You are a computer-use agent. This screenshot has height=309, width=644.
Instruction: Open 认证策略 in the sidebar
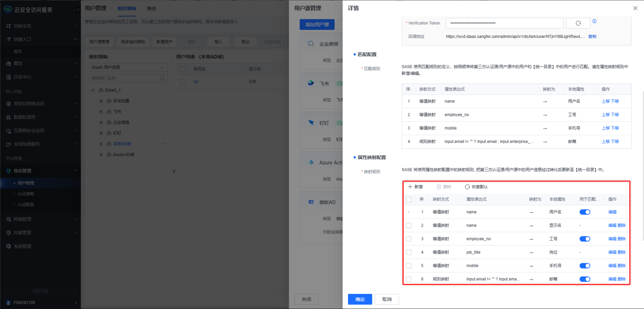26,194
